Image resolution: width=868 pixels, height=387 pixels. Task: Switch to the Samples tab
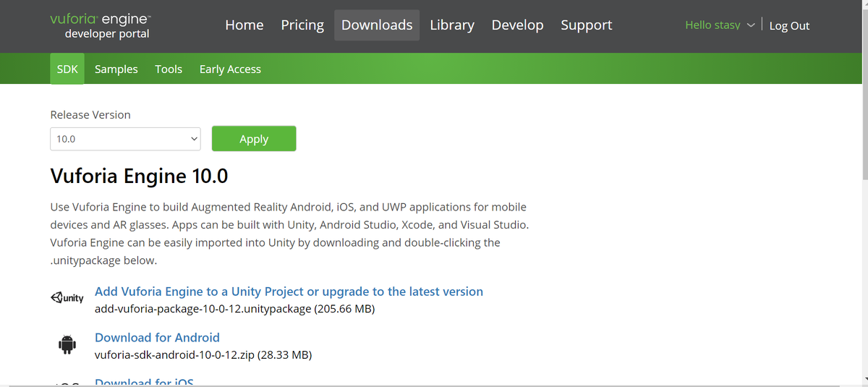click(x=116, y=69)
